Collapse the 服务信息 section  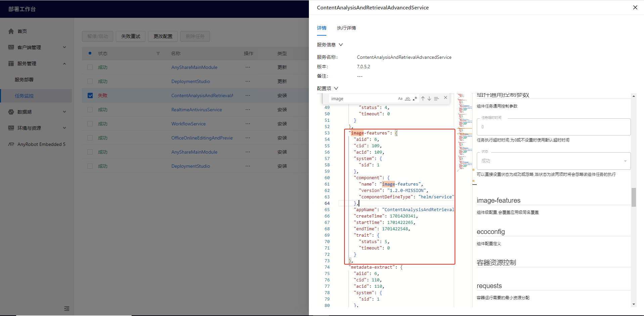point(341,45)
